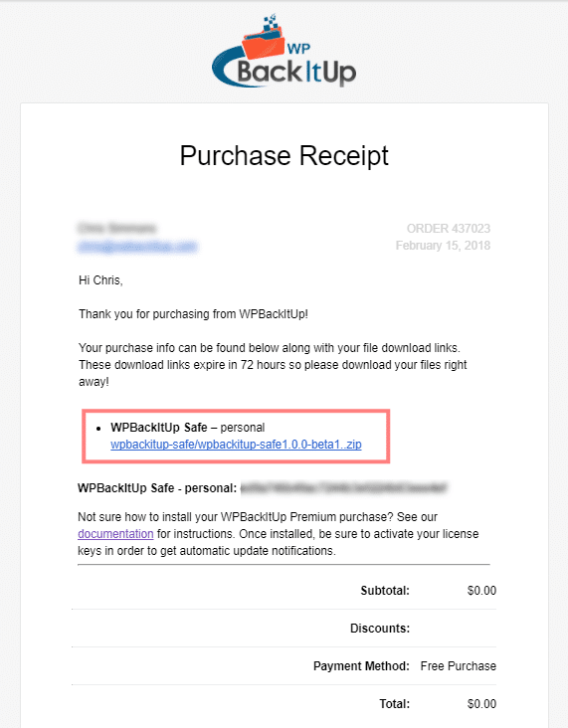Click the WP BackItUp logo
The width and height of the screenshot is (568, 728).
[x=284, y=50]
